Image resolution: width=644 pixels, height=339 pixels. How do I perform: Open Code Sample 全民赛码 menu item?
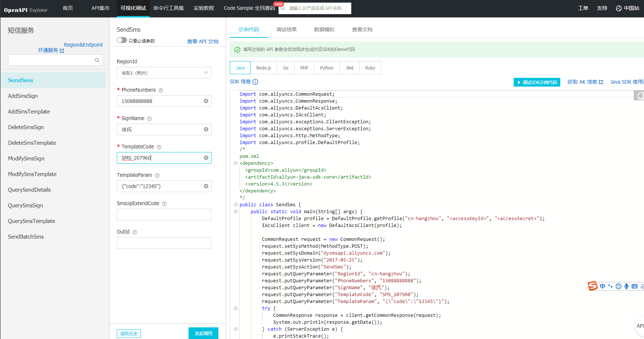[249, 8]
